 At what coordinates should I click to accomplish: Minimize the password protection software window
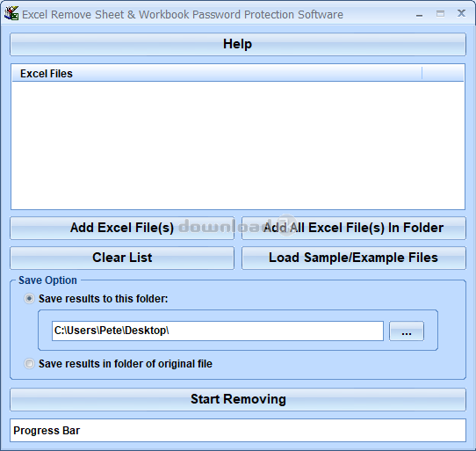[419, 14]
